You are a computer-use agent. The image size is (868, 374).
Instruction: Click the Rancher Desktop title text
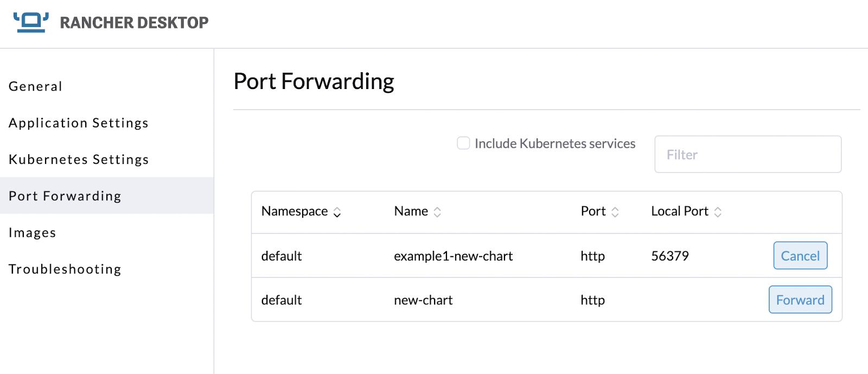point(134,23)
